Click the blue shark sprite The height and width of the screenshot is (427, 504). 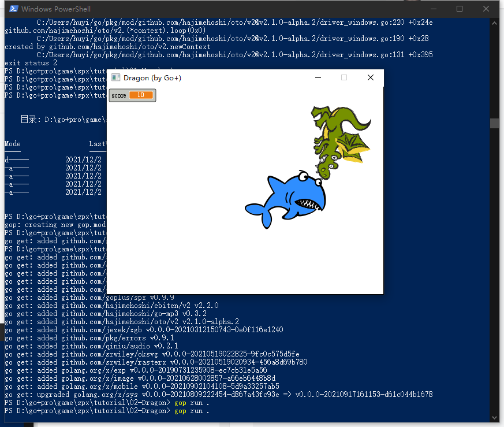pyautogui.click(x=286, y=199)
